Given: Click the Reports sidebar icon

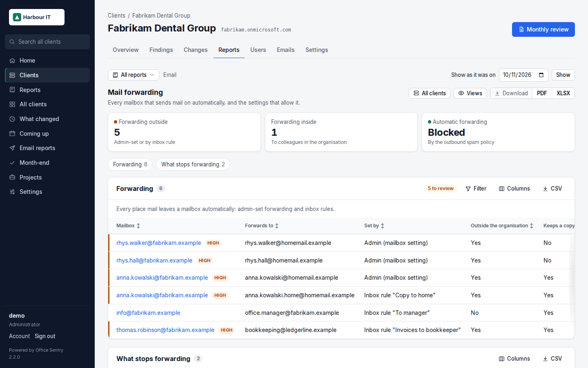Looking at the screenshot, I should (x=12, y=90).
